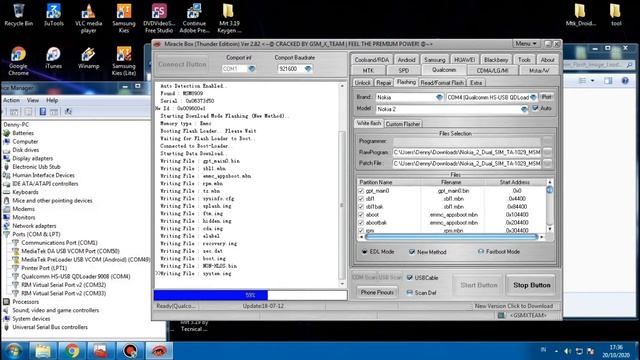Uncheck the sbl1 partition checkbox
The width and height of the screenshot is (640, 360).
click(361, 199)
